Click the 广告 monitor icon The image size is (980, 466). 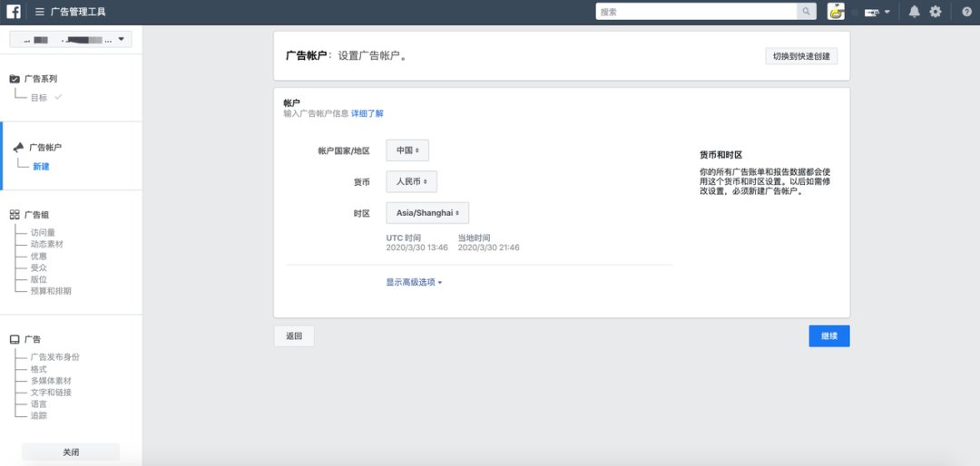pos(15,339)
